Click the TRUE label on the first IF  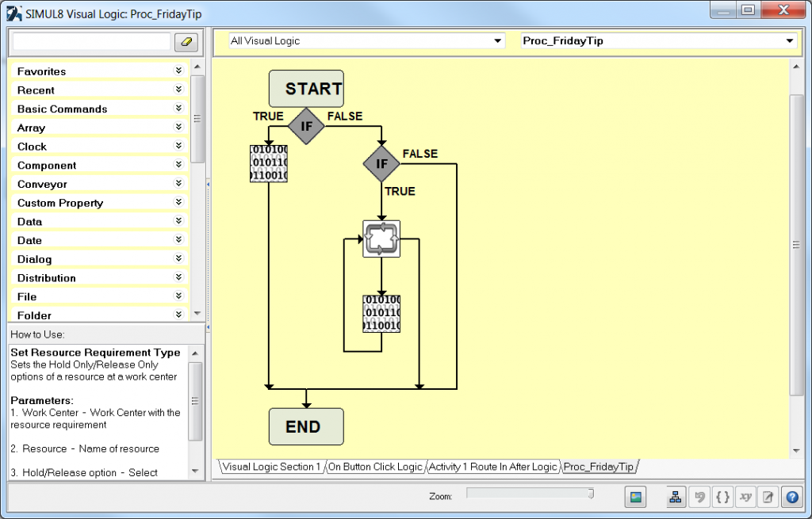coord(268,116)
